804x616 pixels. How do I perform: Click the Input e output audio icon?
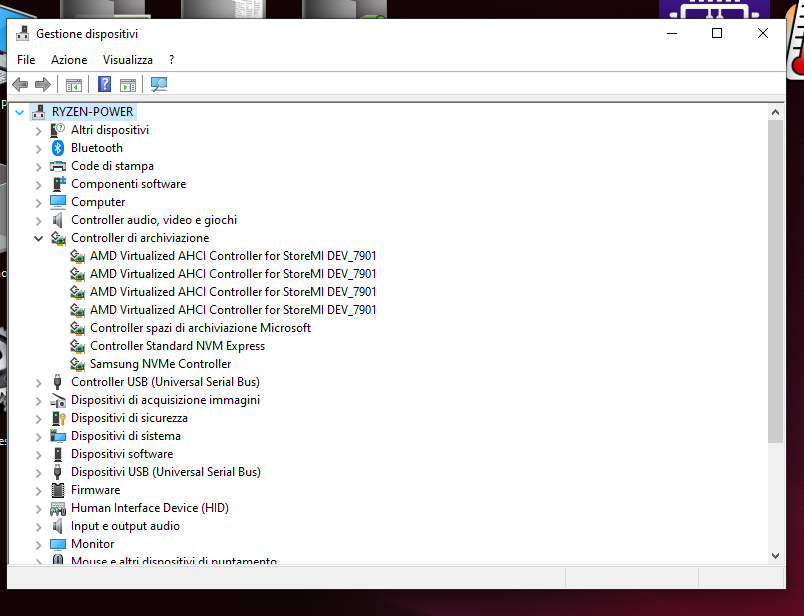[x=58, y=526]
